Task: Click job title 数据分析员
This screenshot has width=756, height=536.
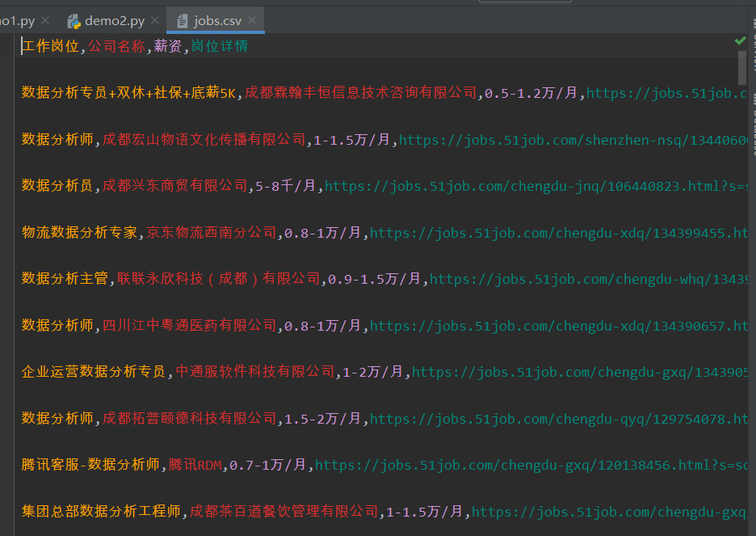Action: 57,186
